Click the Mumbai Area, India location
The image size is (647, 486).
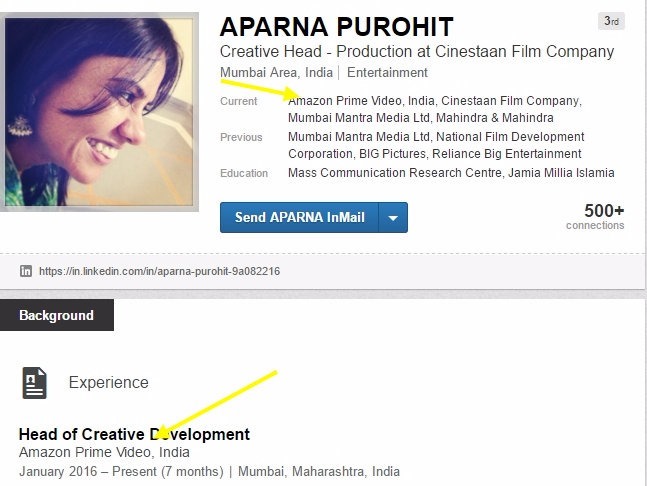click(276, 73)
